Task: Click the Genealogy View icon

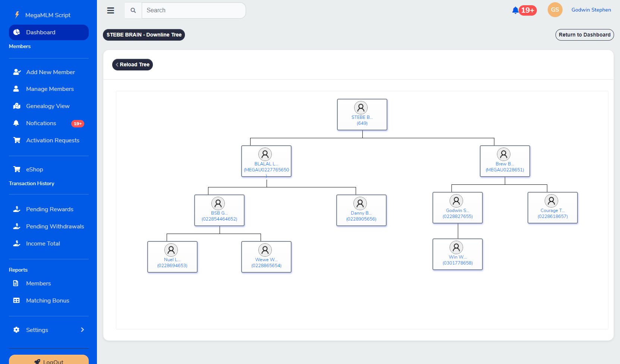Action: coord(17,106)
